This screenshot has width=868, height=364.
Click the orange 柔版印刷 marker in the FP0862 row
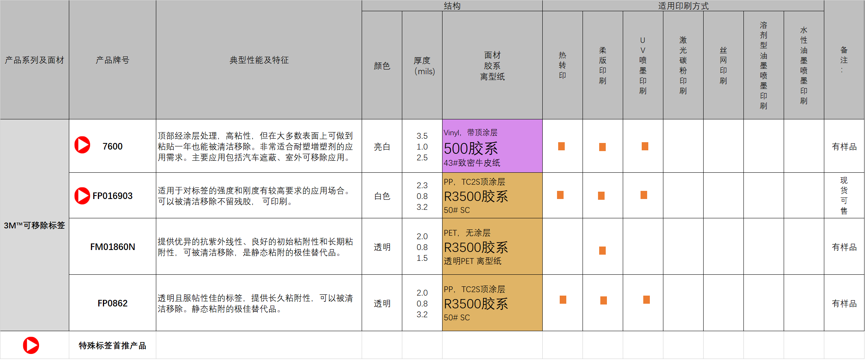603,300
